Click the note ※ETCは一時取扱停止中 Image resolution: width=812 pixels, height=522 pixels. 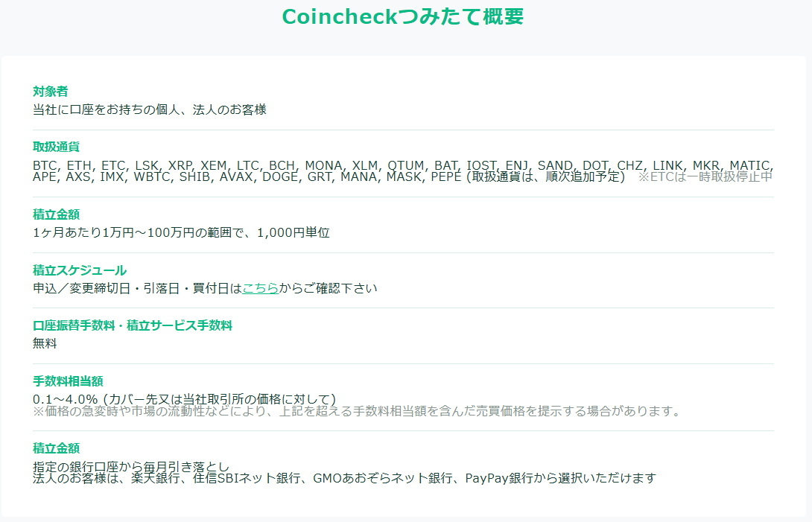705,176
